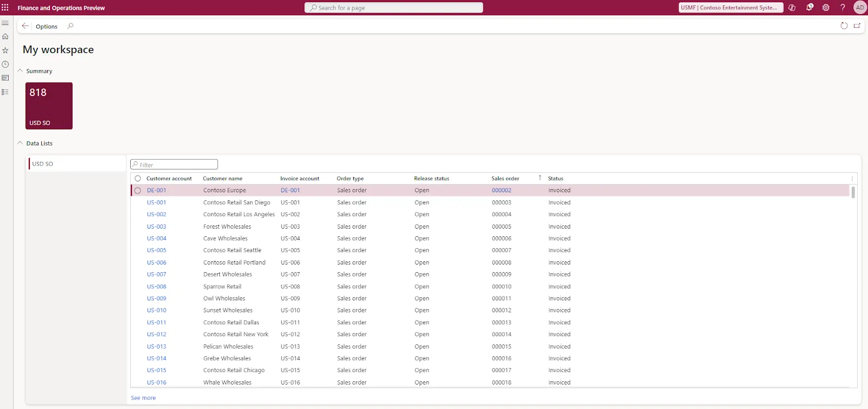Select the Contoso Retail Chicago cell
Image resolution: width=868 pixels, height=409 pixels.
point(234,370)
